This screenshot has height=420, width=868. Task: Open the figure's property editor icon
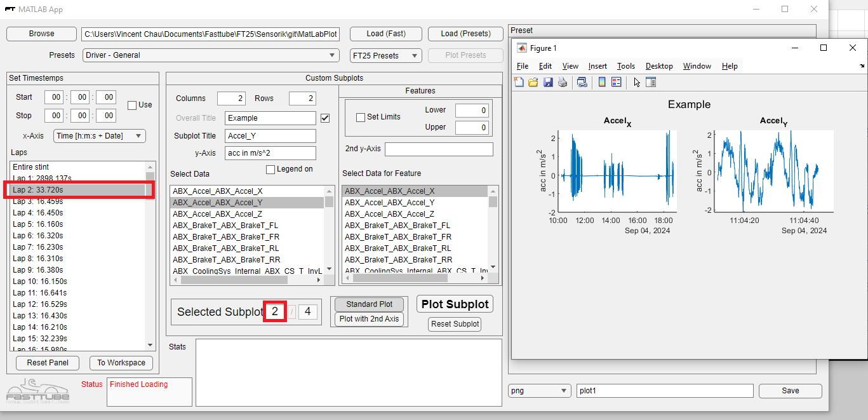coord(651,82)
